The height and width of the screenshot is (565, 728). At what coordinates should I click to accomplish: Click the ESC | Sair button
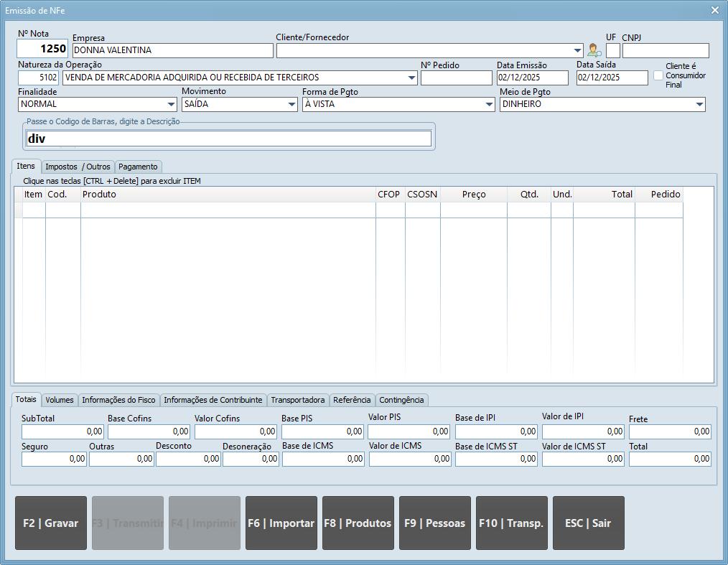pyautogui.click(x=588, y=523)
